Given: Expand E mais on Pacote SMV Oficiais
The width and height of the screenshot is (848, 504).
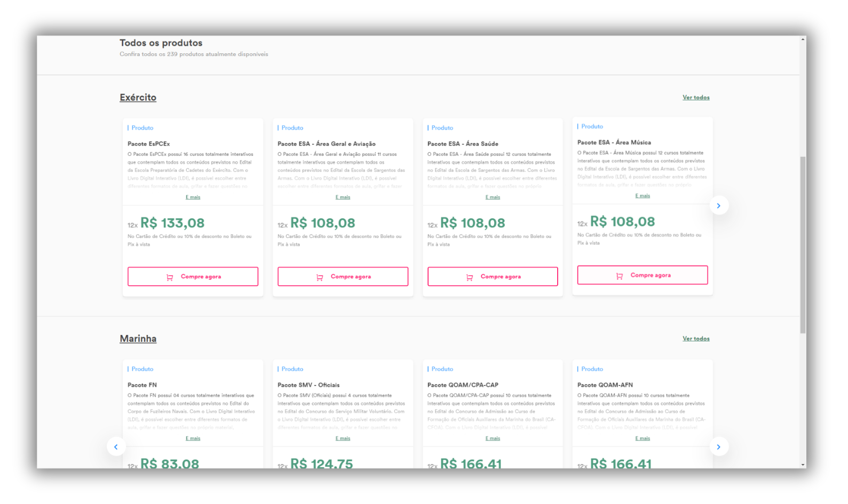Looking at the screenshot, I should [x=343, y=438].
